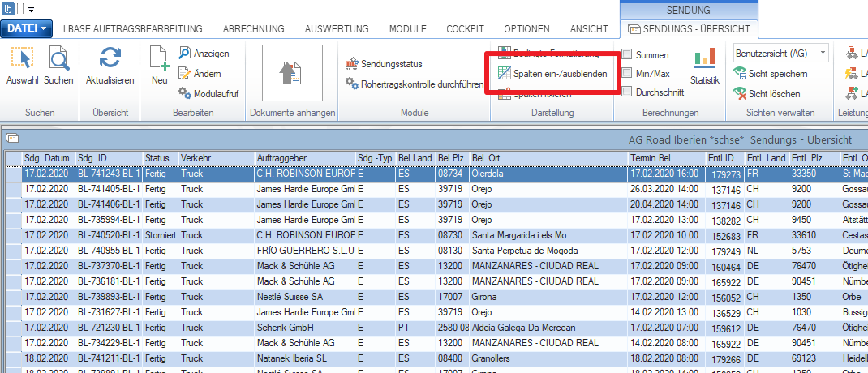
Task: Select row header of BL-740520-BL-1 row
Action: point(14,235)
